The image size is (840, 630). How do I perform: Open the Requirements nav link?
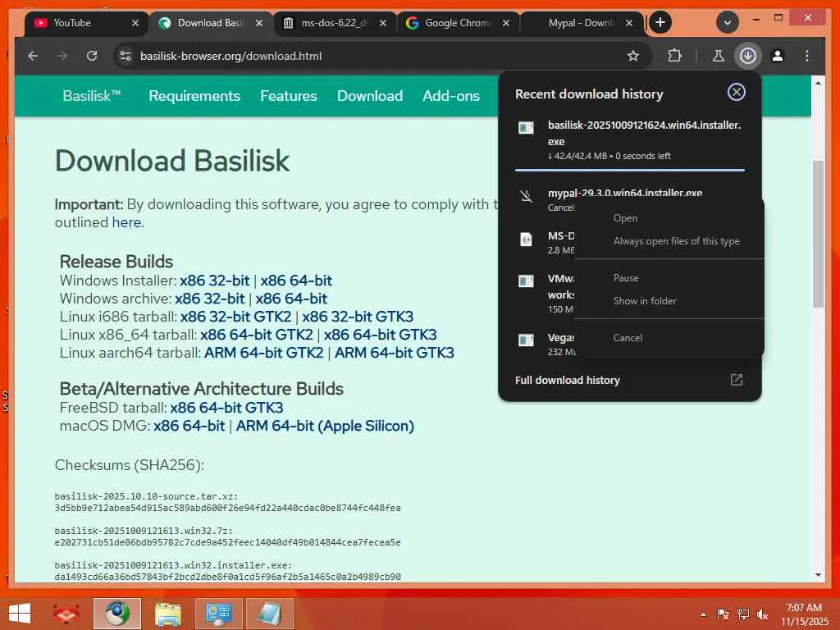(x=194, y=96)
